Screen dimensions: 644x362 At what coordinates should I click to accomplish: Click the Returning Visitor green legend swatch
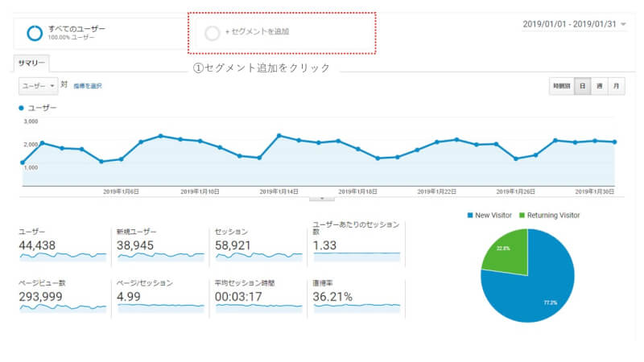coord(522,215)
